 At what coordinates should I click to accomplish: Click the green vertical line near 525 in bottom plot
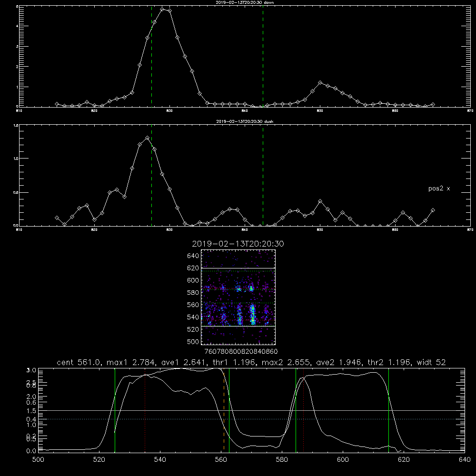tap(115, 410)
